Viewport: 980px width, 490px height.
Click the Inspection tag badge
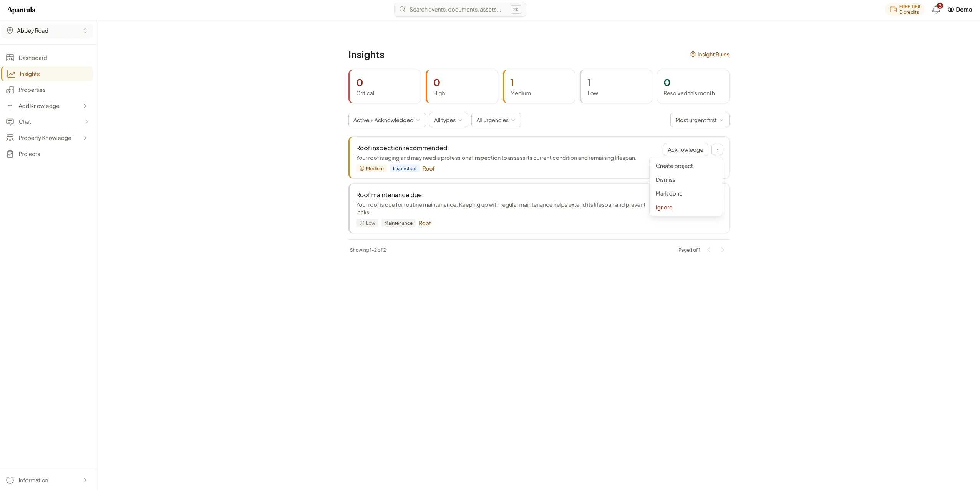pyautogui.click(x=404, y=169)
